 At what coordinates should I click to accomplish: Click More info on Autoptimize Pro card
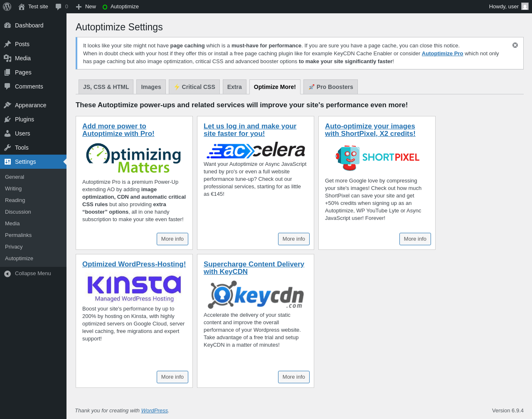click(172, 239)
